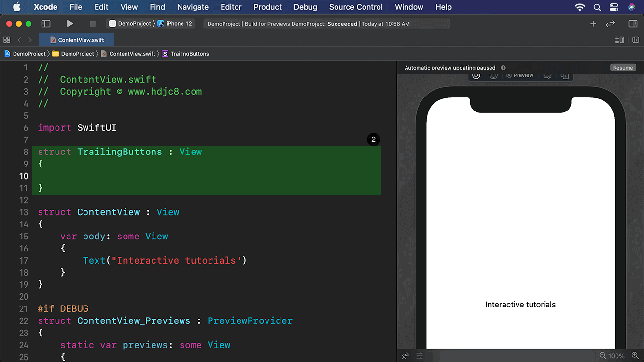Click the build status activity bar
The height and width of the screenshot is (362, 644).
[x=326, y=24]
